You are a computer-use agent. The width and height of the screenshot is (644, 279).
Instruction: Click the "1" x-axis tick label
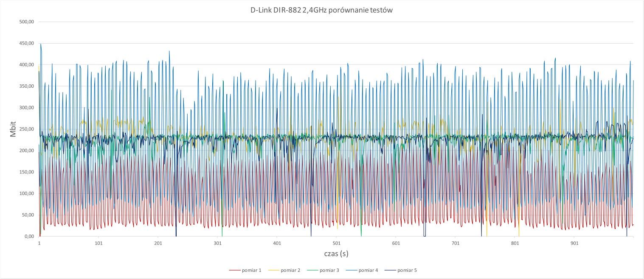click(39, 243)
